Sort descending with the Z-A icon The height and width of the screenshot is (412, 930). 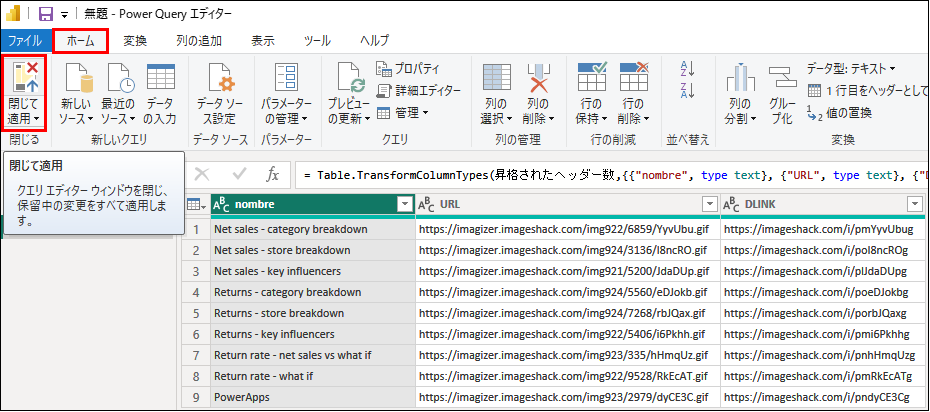tap(687, 90)
